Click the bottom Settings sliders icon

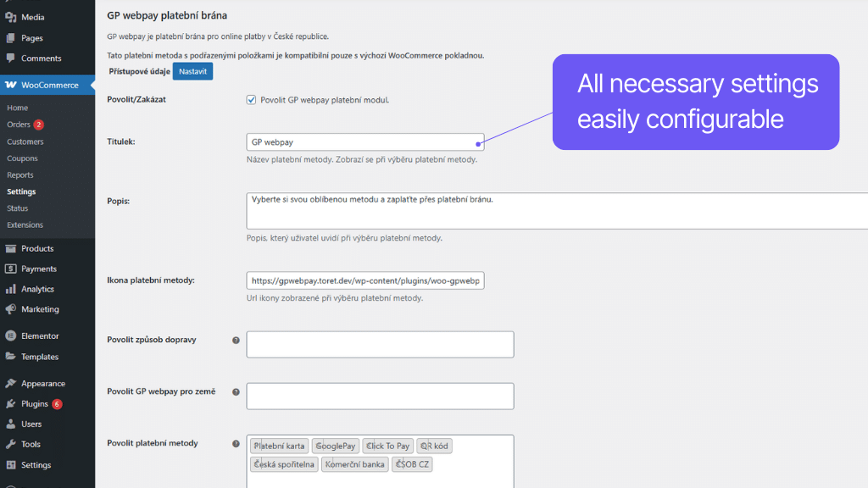point(10,465)
